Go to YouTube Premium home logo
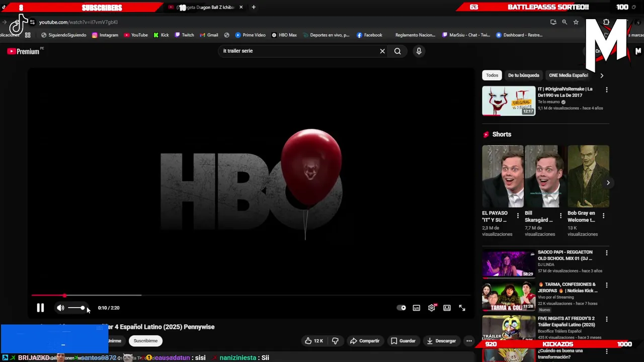Viewport: 644px width, 362px height. point(24,51)
